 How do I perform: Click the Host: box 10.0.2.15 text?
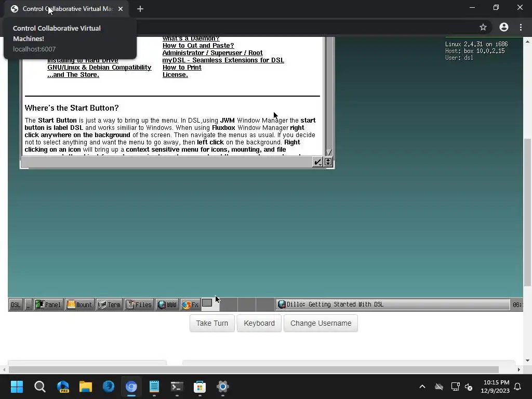pyautogui.click(x=475, y=51)
